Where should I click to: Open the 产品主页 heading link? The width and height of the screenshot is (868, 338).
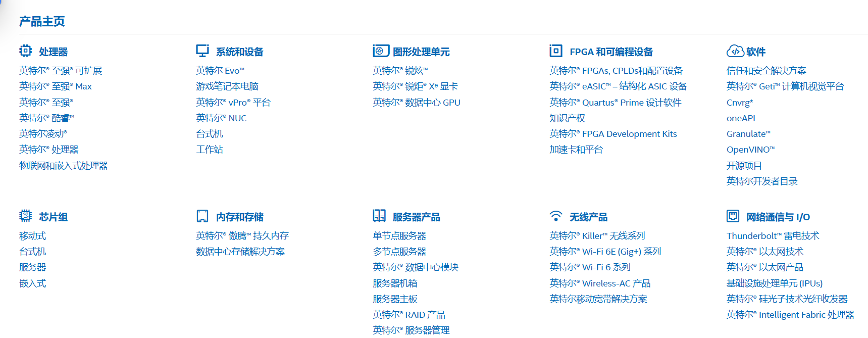(42, 21)
